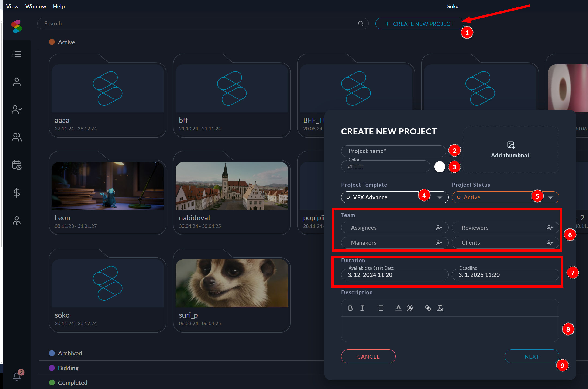Expand the Archived projects section
588x389 pixels.
(x=70, y=353)
